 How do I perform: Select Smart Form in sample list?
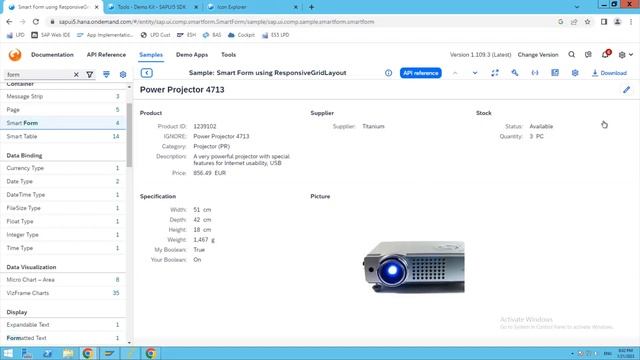pos(63,123)
